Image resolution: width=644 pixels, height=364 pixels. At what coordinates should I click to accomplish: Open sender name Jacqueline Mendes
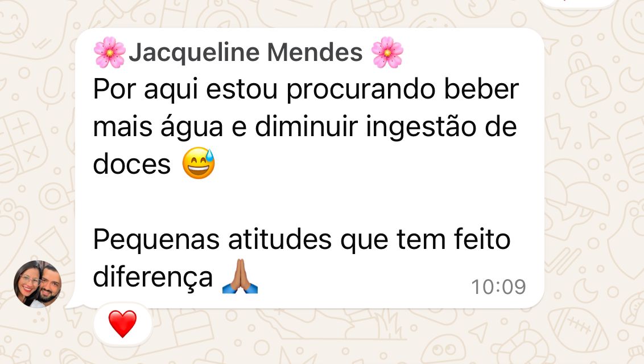point(246,52)
